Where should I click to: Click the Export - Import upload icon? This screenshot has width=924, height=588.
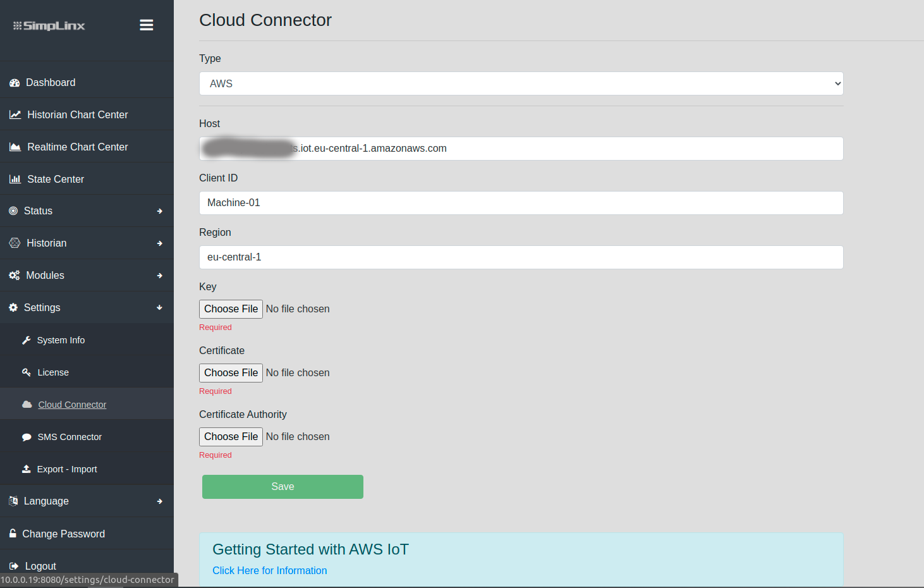[x=27, y=469]
